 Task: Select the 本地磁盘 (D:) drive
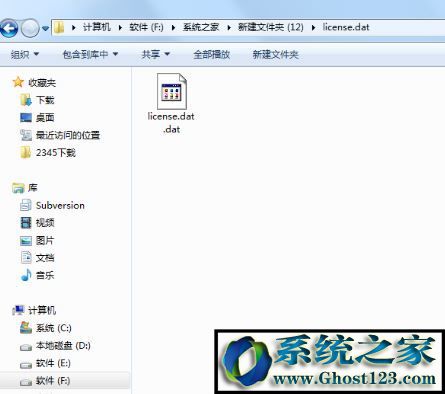coord(63,346)
